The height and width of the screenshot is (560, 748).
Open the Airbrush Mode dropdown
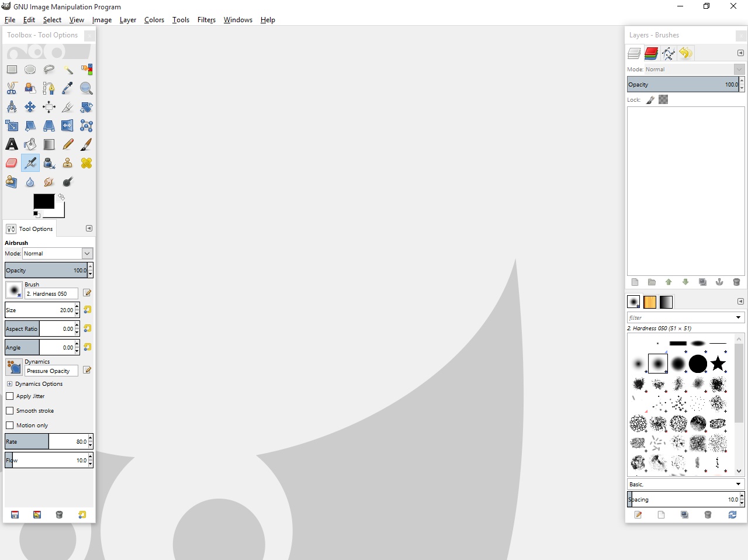[x=58, y=254]
